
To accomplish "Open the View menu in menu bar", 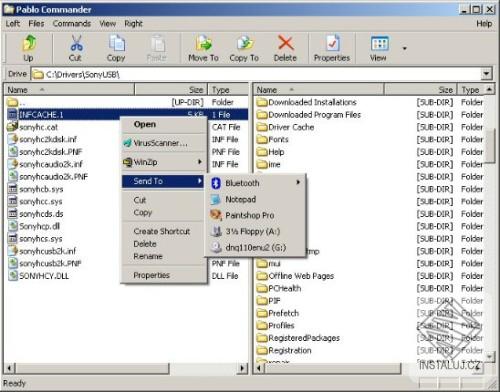I will (x=108, y=24).
